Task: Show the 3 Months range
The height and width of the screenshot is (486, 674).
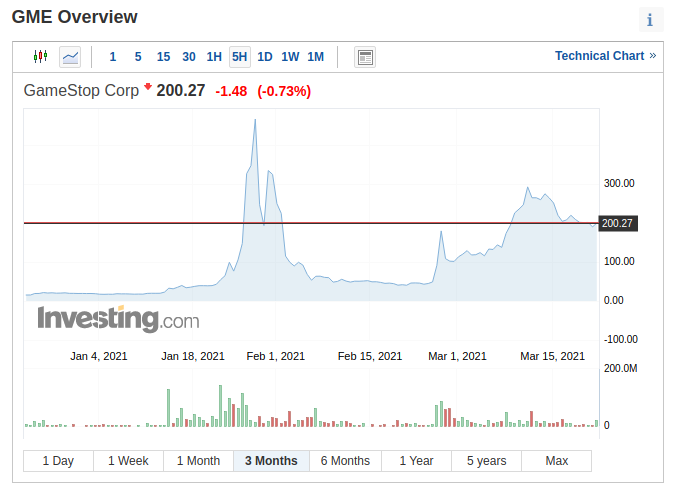Action: (x=271, y=461)
